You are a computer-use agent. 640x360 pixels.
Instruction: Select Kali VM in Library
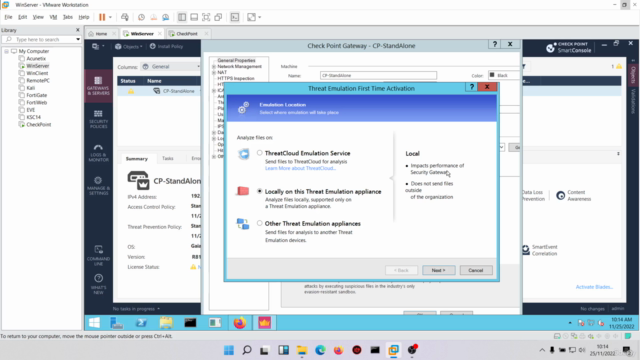(x=31, y=88)
